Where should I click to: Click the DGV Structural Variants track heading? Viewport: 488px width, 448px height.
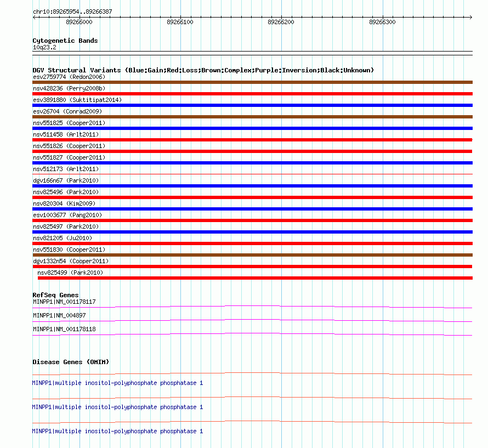(203, 70)
